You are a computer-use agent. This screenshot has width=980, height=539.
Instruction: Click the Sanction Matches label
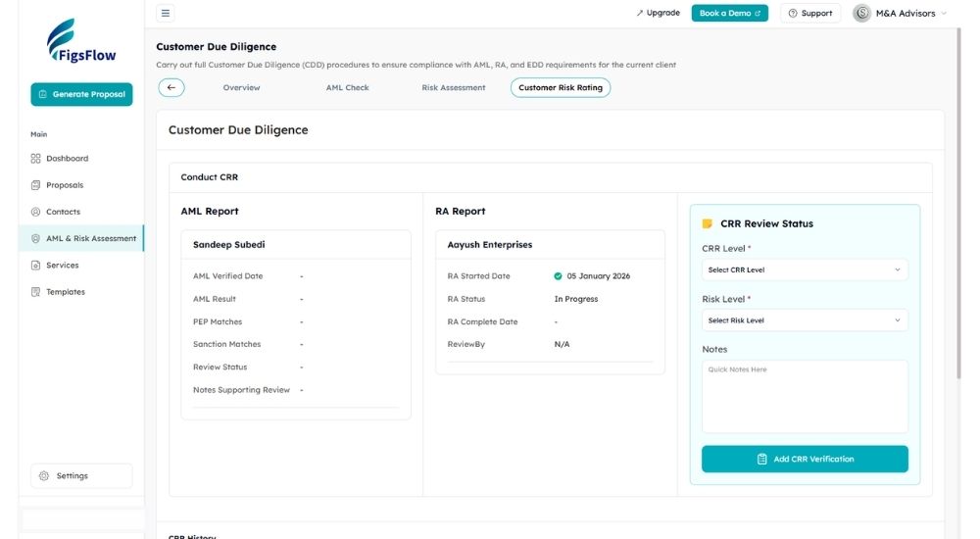pyautogui.click(x=226, y=345)
